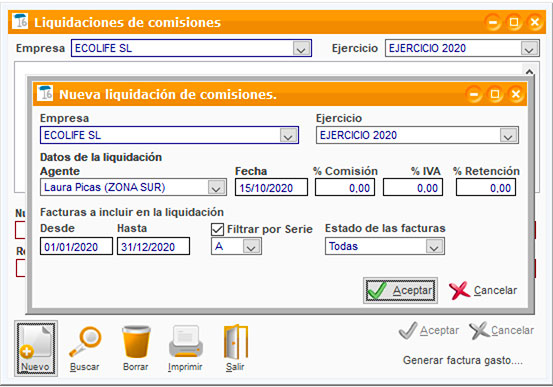Open Estado de las facturas dropdown
This screenshot has height=387, width=553.
pos(434,246)
